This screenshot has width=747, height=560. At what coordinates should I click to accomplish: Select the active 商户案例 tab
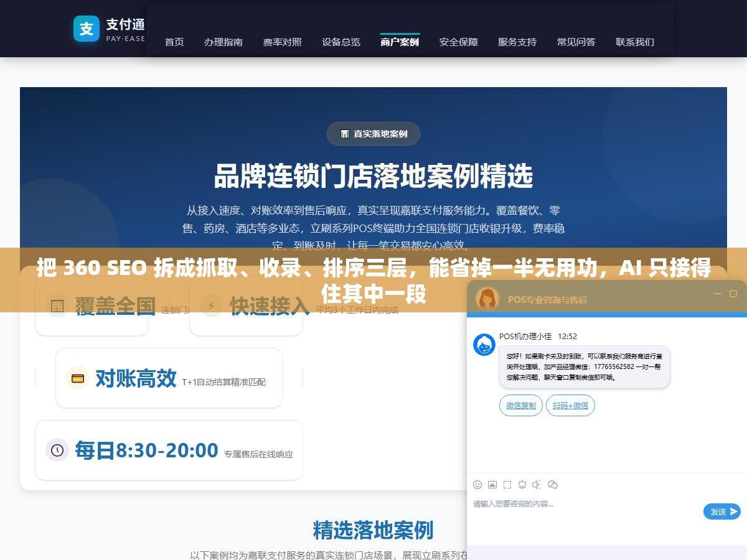400,42
